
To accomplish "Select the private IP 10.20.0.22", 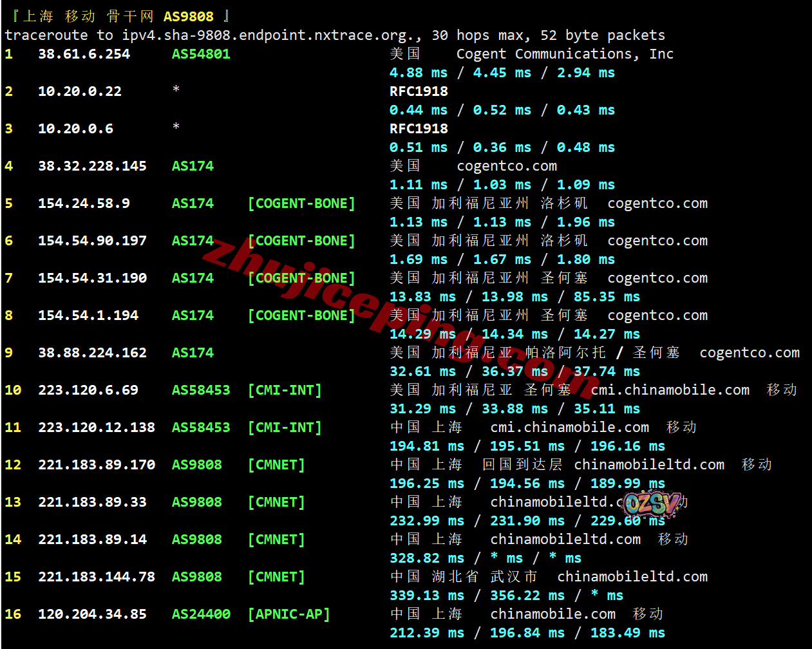I will 80,91.
